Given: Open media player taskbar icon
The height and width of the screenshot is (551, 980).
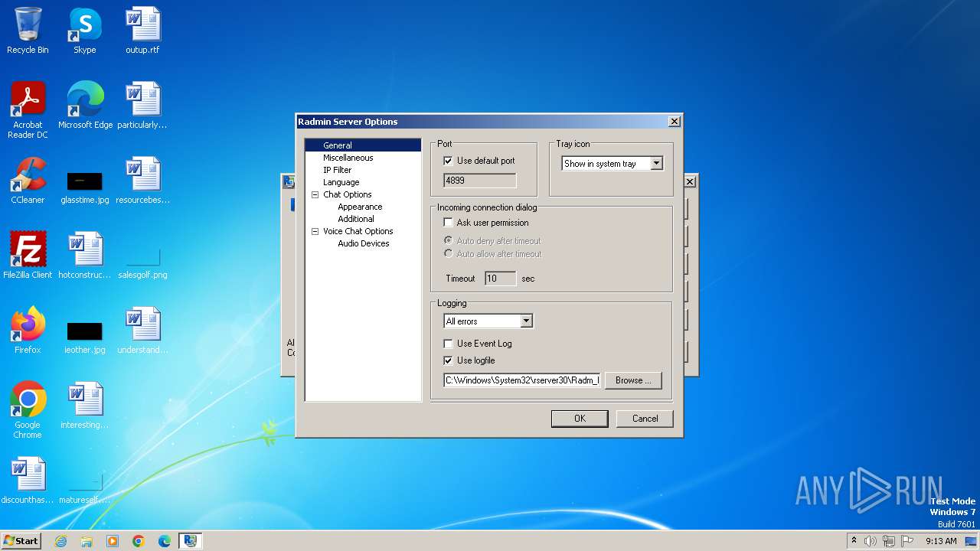Looking at the screenshot, I should (x=113, y=541).
